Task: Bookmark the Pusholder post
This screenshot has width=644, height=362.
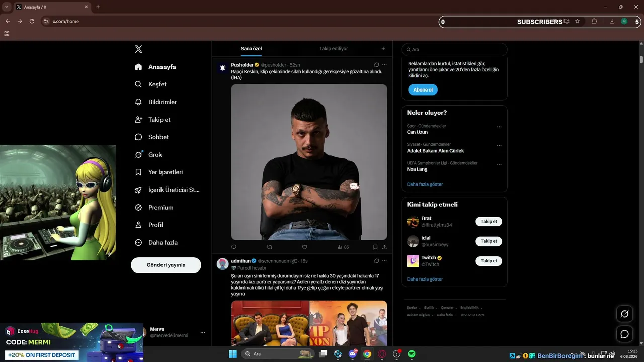Action: point(375,247)
